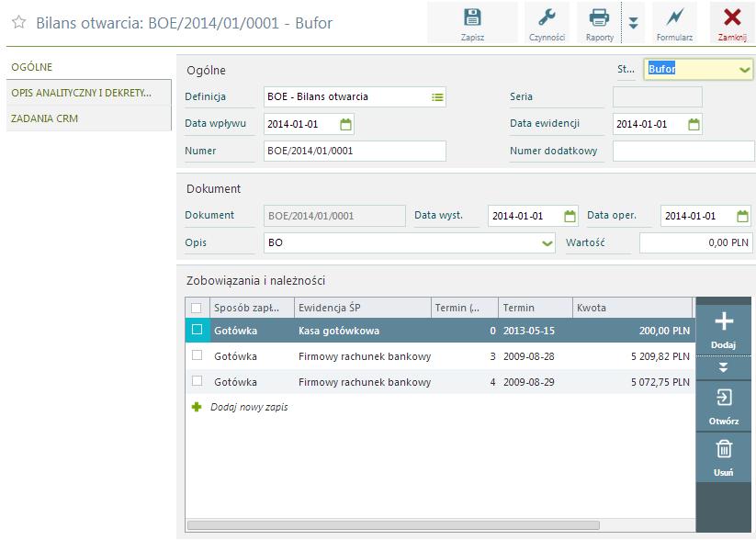Click the Wartość field showing 0,00 PLN
The width and height of the screenshot is (756, 540).
point(696,243)
